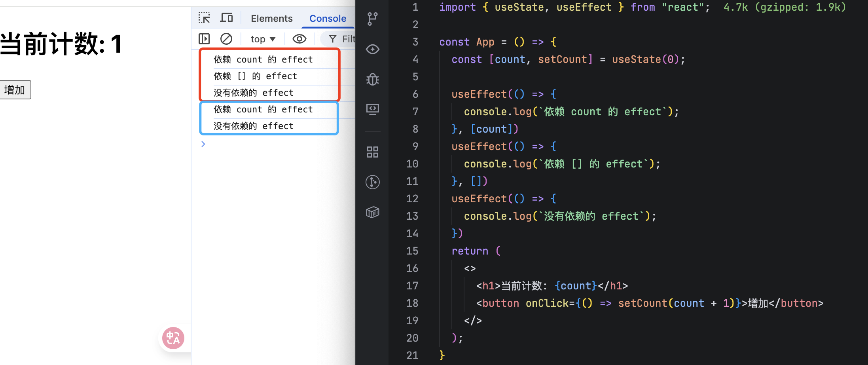Click line number 9 in the editor gutter
The height and width of the screenshot is (365, 868).
[x=415, y=146]
